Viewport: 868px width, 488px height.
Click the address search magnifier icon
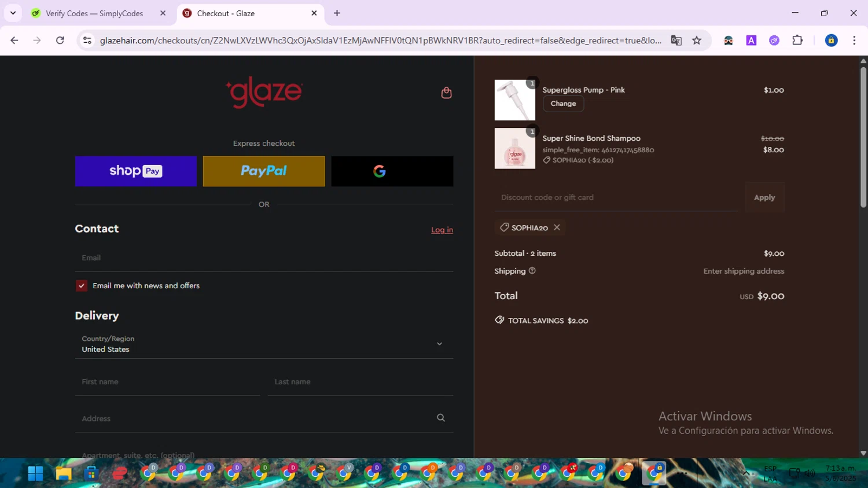tap(441, 418)
